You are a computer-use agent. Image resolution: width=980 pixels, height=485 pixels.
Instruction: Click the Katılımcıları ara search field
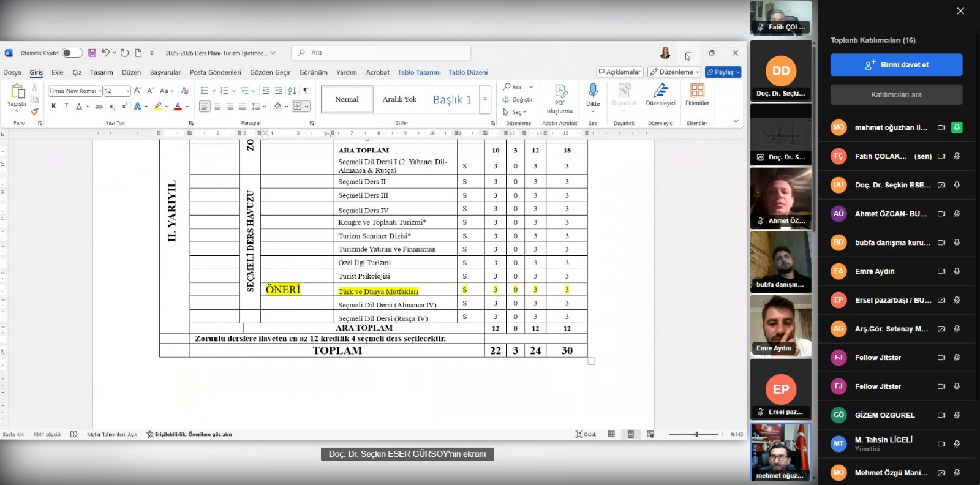pos(896,95)
